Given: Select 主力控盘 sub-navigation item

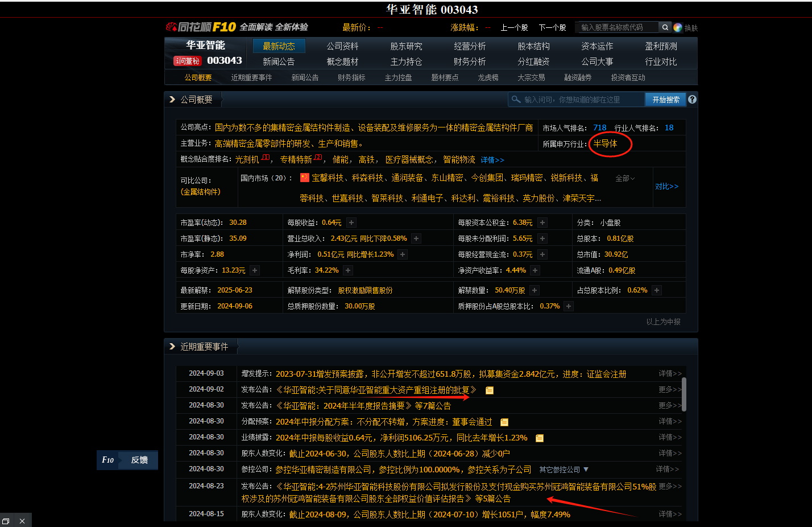Looking at the screenshot, I should [398, 77].
